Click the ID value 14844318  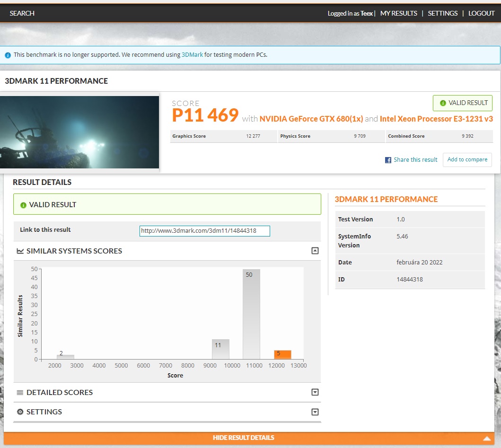(410, 280)
